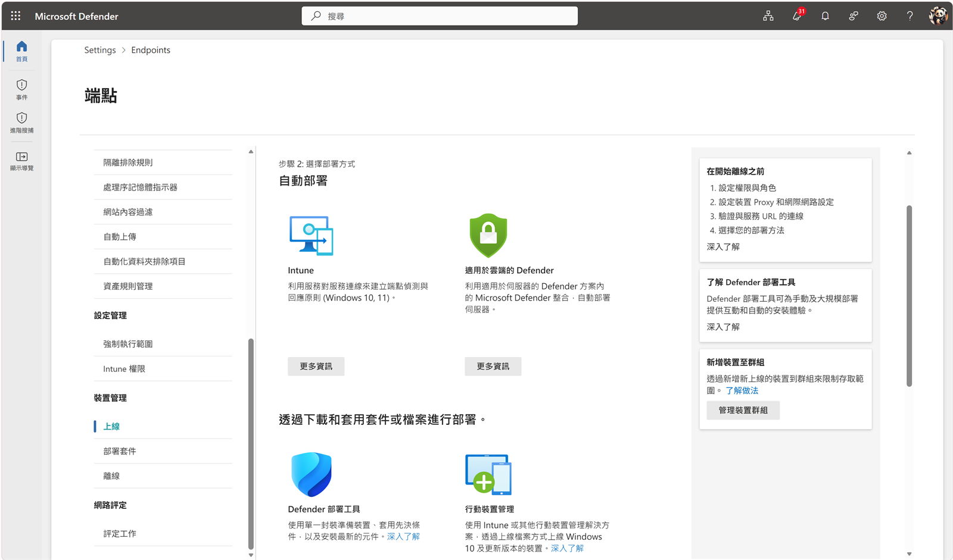The image size is (953, 560).
Task: Open alerts bell with 31 badge
Action: tap(797, 16)
